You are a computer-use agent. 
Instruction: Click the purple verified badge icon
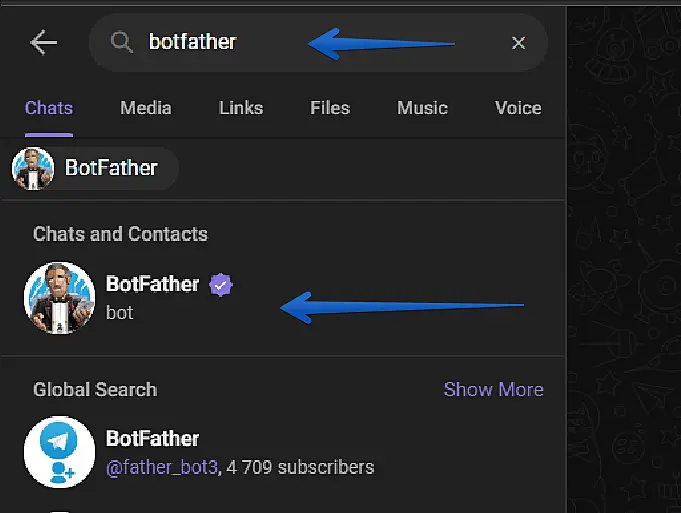(221, 285)
